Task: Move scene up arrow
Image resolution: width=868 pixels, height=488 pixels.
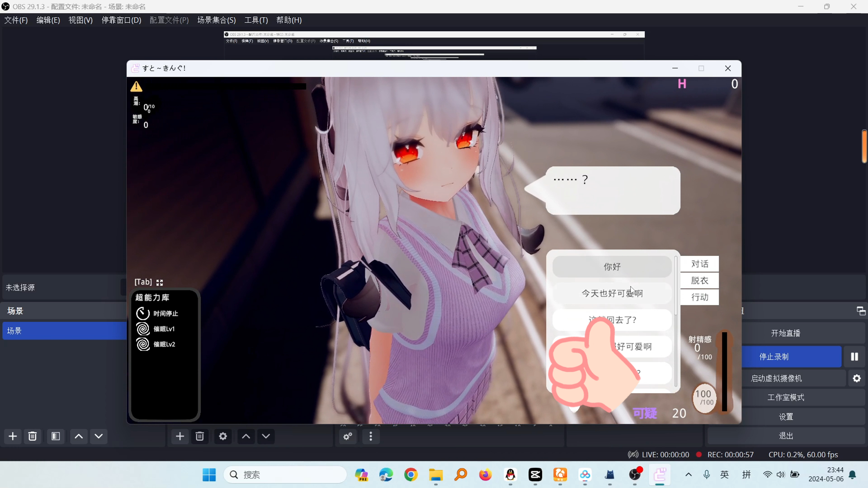Action: point(79,436)
